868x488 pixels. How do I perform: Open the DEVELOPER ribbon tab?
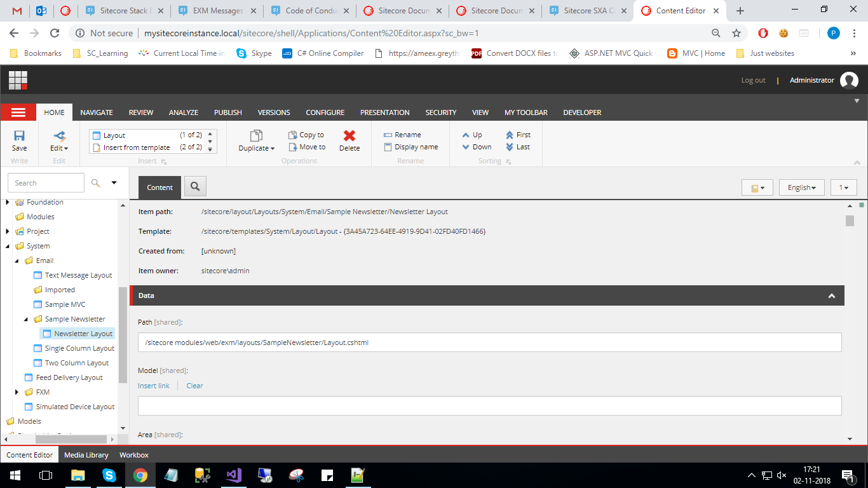click(582, 112)
